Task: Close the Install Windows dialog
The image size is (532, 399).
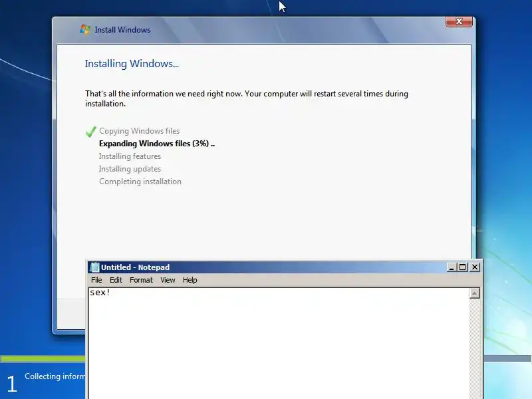Action: 459,21
